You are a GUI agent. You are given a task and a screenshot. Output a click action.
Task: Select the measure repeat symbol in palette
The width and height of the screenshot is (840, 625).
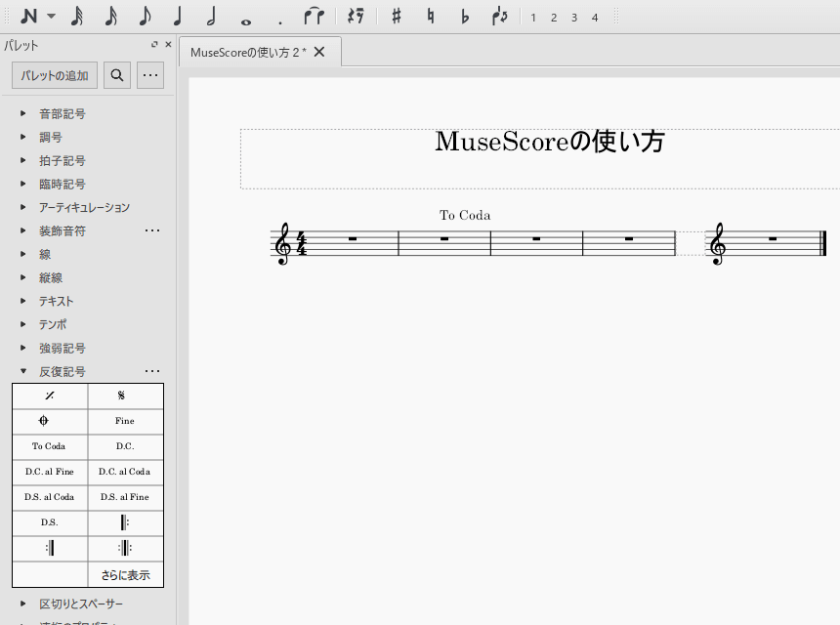50,396
